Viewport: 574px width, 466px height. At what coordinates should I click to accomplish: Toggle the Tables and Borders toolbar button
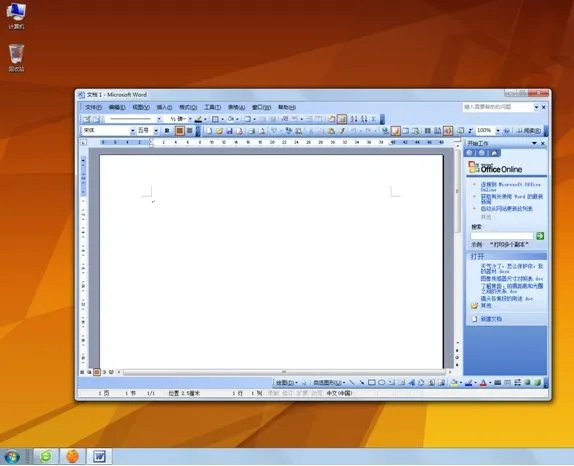tap(395, 131)
